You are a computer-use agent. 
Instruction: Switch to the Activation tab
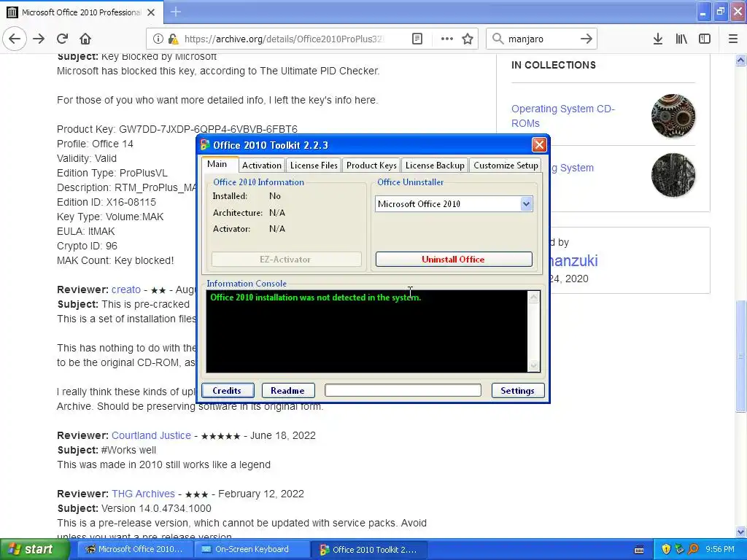tap(262, 166)
